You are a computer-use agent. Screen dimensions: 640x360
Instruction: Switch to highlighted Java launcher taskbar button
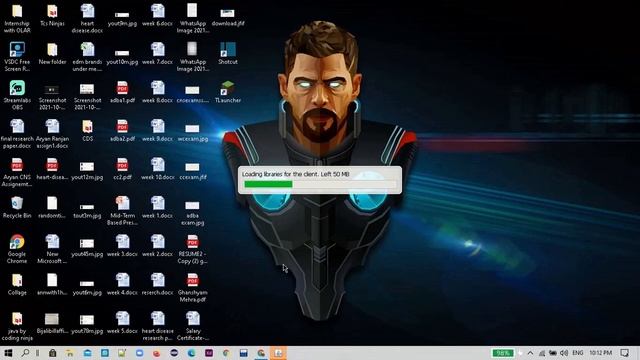[x=278, y=353]
